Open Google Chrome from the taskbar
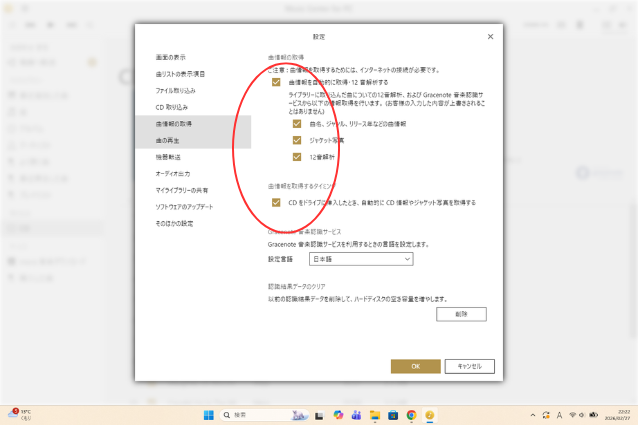Image resolution: width=640 pixels, height=425 pixels. tap(411, 414)
